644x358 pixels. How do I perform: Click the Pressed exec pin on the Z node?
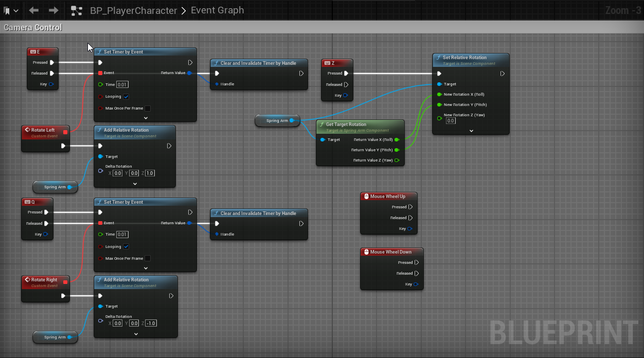coord(346,74)
